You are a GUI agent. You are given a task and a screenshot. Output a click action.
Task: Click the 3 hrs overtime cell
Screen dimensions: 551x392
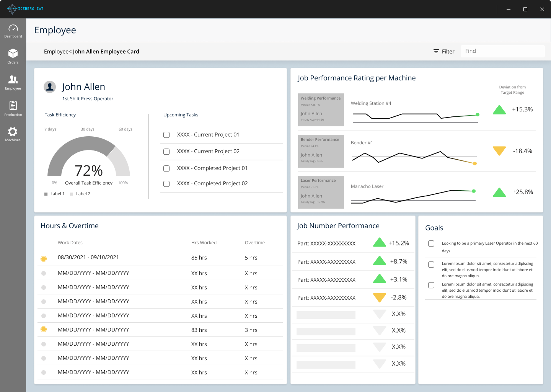[251, 330]
